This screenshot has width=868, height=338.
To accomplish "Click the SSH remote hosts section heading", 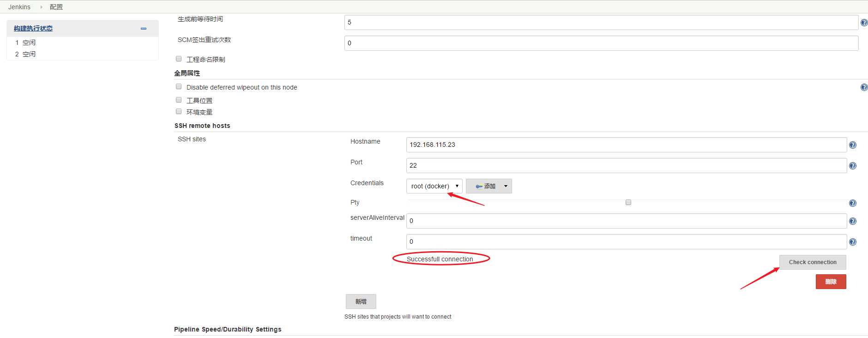I will coord(202,126).
